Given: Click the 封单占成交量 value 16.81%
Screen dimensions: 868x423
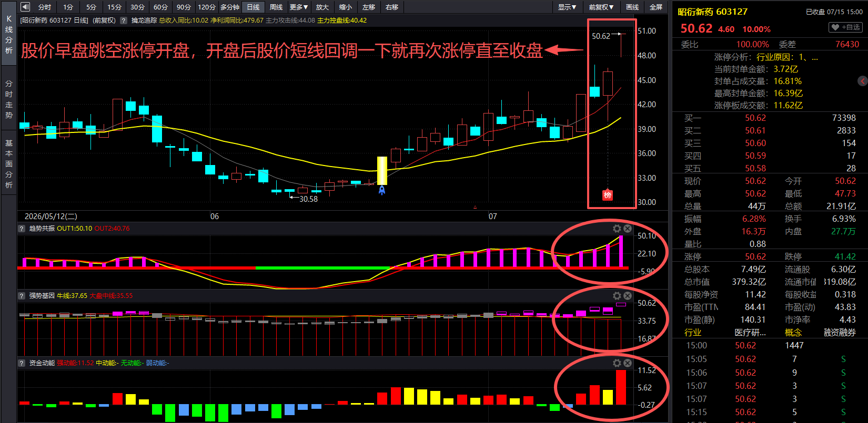Looking at the screenshot, I should coord(788,81).
